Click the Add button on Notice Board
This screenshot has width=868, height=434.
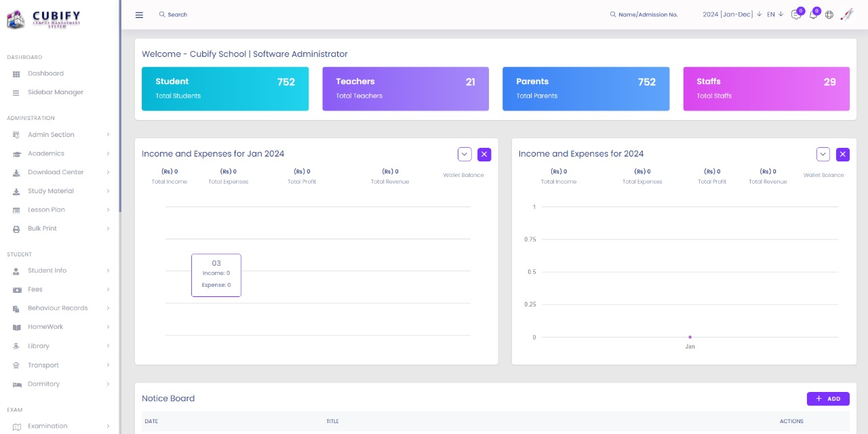pyautogui.click(x=828, y=399)
